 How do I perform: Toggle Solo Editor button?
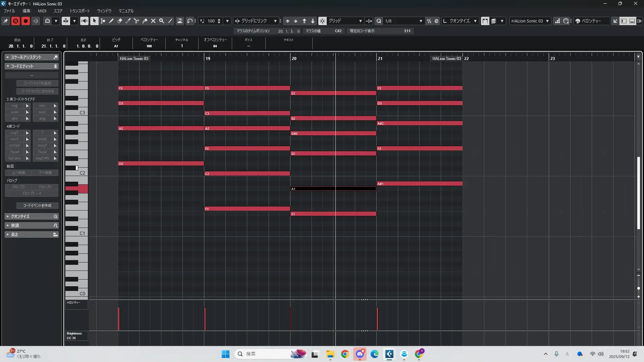coord(15,21)
